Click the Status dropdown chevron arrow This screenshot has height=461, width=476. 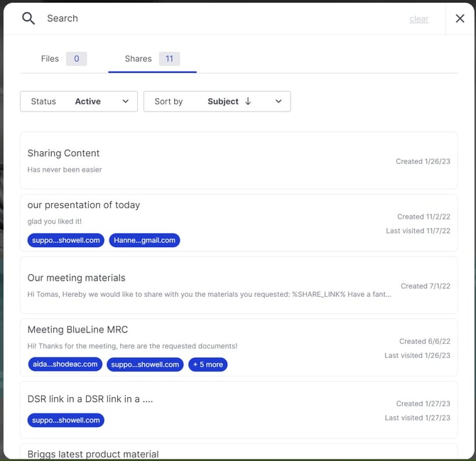pyautogui.click(x=126, y=102)
